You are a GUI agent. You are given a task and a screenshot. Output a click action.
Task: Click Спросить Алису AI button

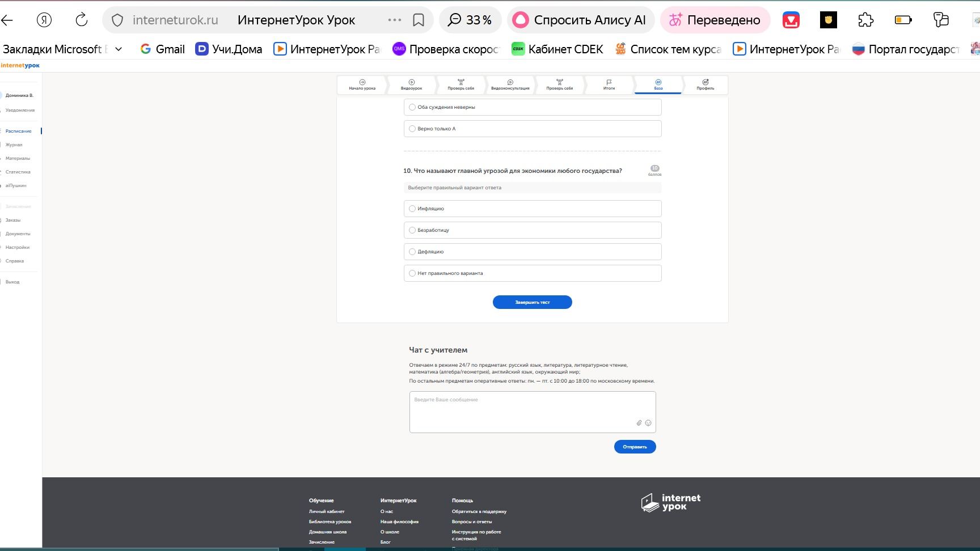click(x=581, y=20)
